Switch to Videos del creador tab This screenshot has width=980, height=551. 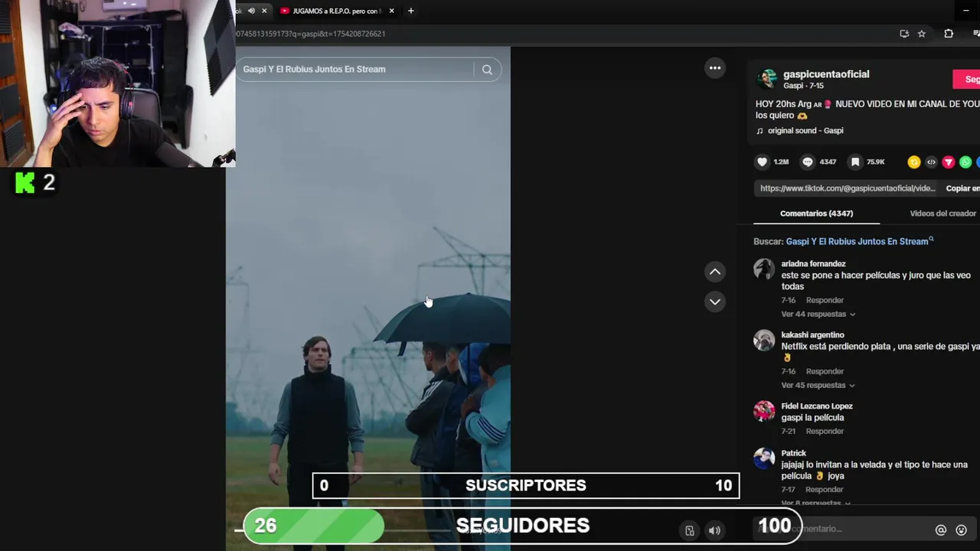point(942,214)
